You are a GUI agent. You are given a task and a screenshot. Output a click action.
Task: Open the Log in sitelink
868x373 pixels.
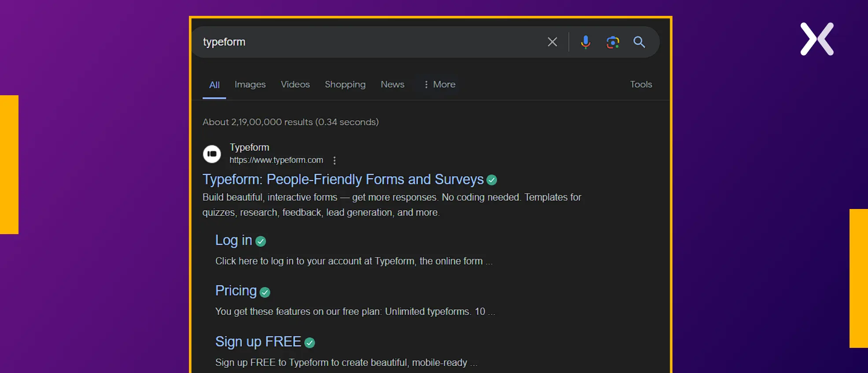click(x=233, y=240)
